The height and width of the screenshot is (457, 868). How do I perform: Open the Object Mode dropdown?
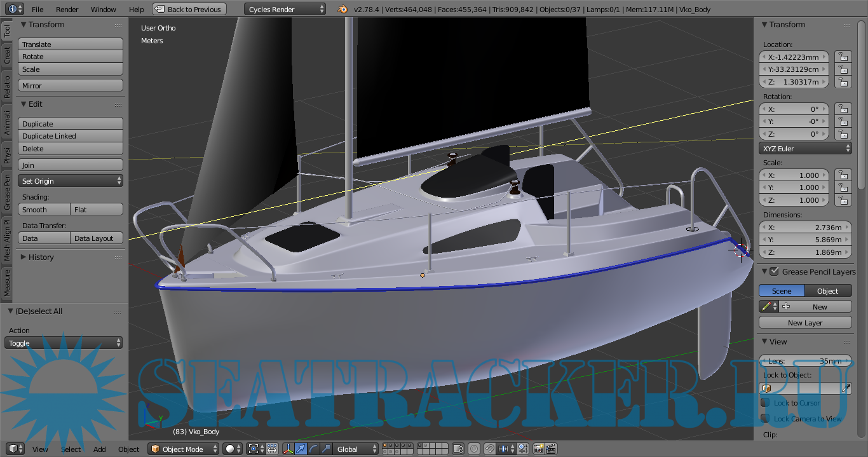click(184, 449)
